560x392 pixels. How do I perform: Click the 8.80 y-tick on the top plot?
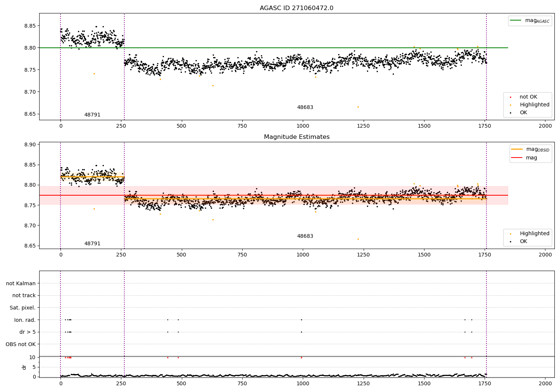pos(30,48)
